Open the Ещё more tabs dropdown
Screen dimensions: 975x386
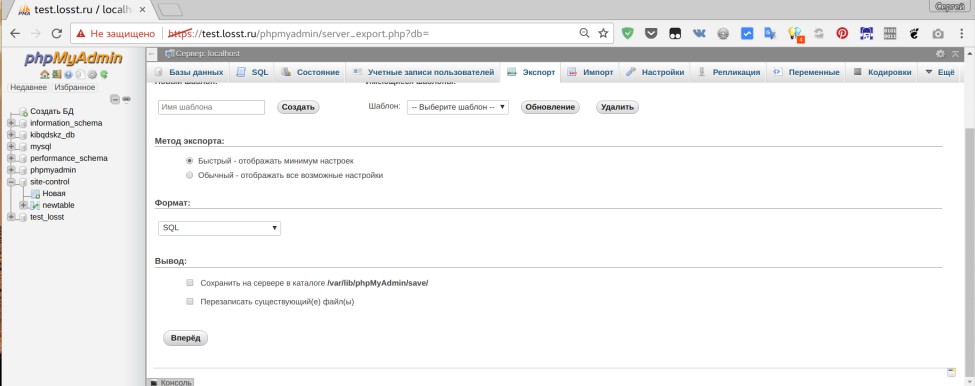(x=940, y=72)
